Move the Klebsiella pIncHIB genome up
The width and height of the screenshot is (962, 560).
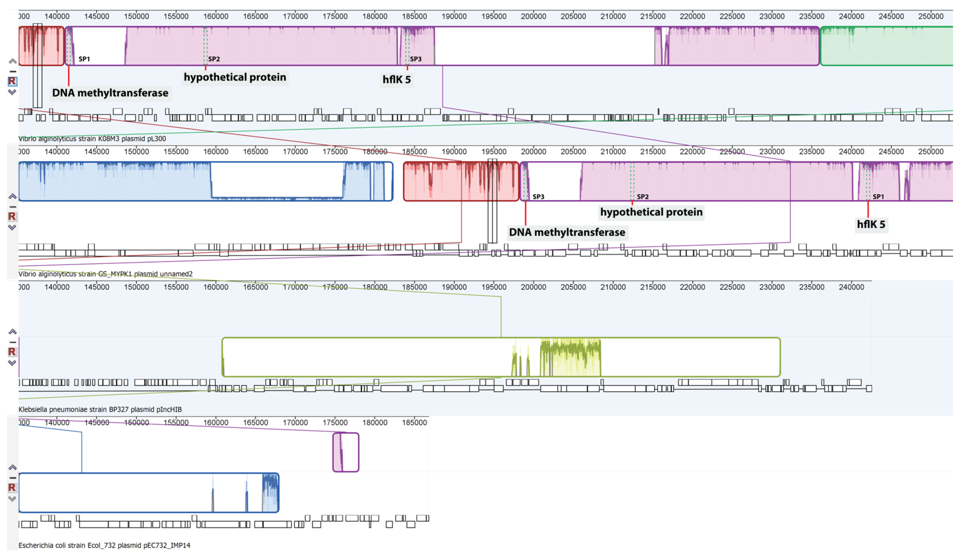pyautogui.click(x=12, y=332)
